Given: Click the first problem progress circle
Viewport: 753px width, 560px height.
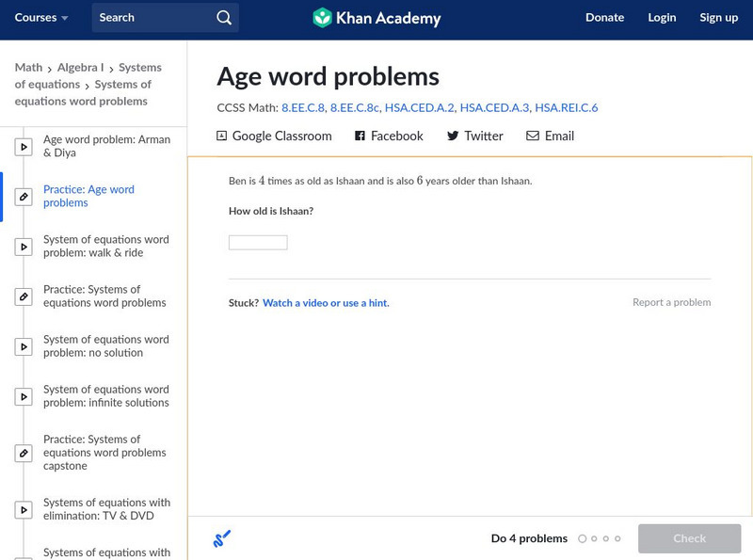Looking at the screenshot, I should (x=582, y=538).
